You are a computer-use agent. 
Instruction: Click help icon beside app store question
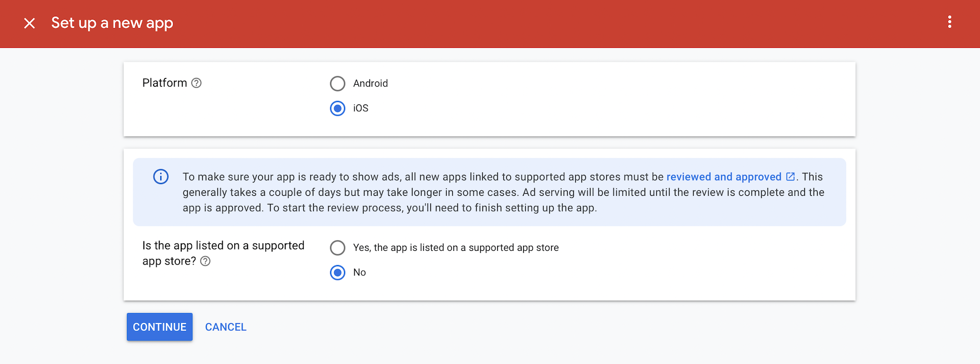(205, 261)
